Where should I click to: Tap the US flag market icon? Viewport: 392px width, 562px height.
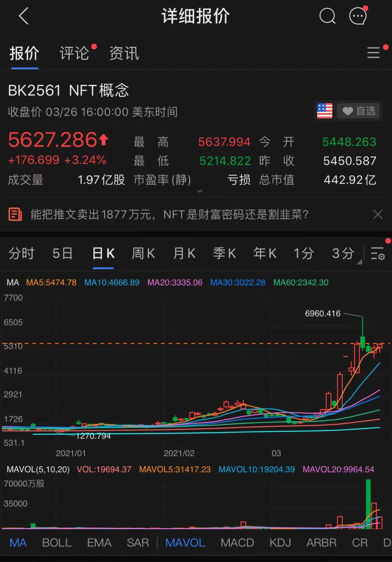coord(324,111)
